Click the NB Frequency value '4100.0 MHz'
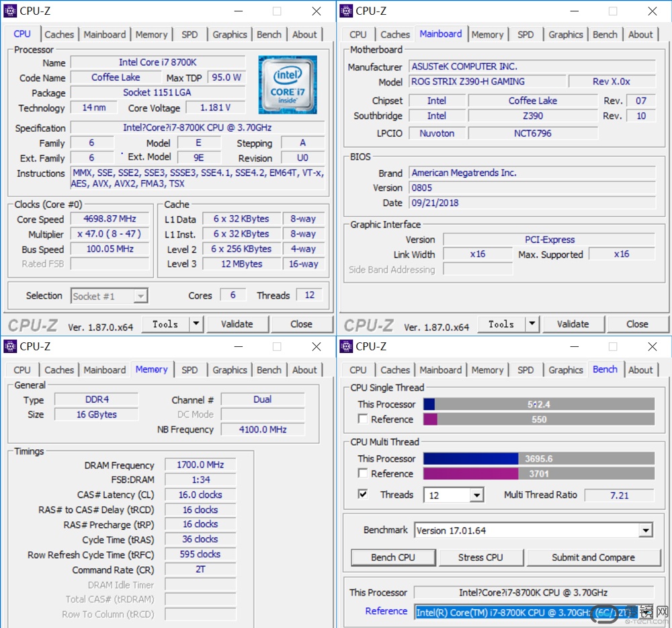Image resolution: width=672 pixels, height=628 pixels. pos(263,430)
